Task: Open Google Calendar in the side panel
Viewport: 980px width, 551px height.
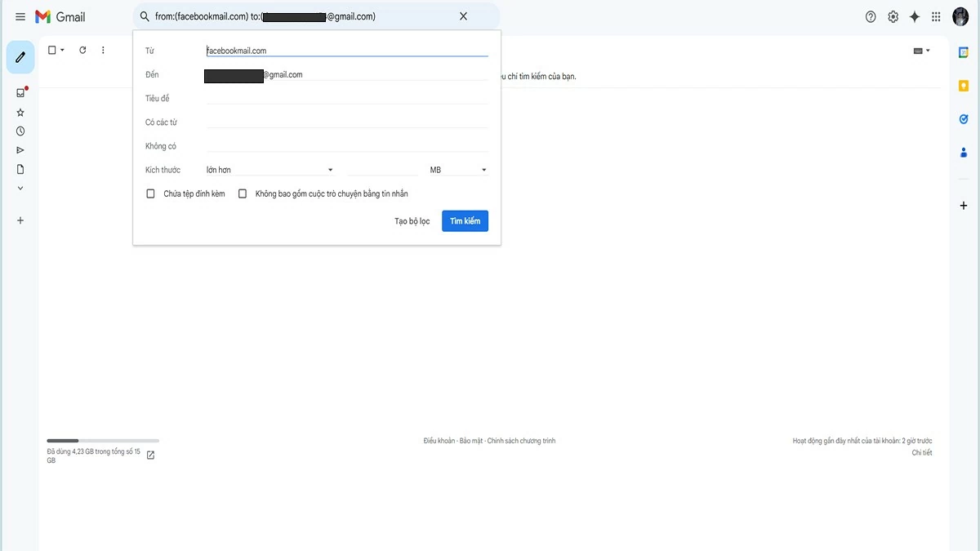Action: [963, 51]
